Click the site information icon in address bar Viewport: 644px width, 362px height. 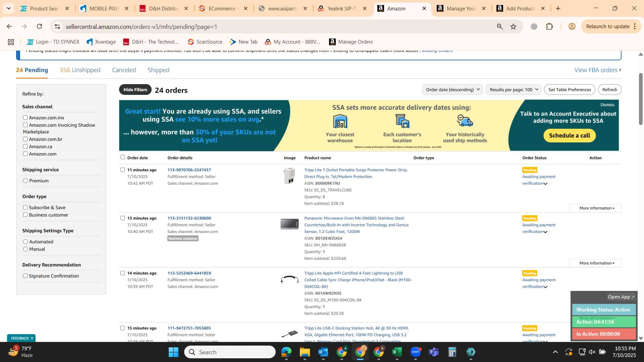[x=57, y=26]
